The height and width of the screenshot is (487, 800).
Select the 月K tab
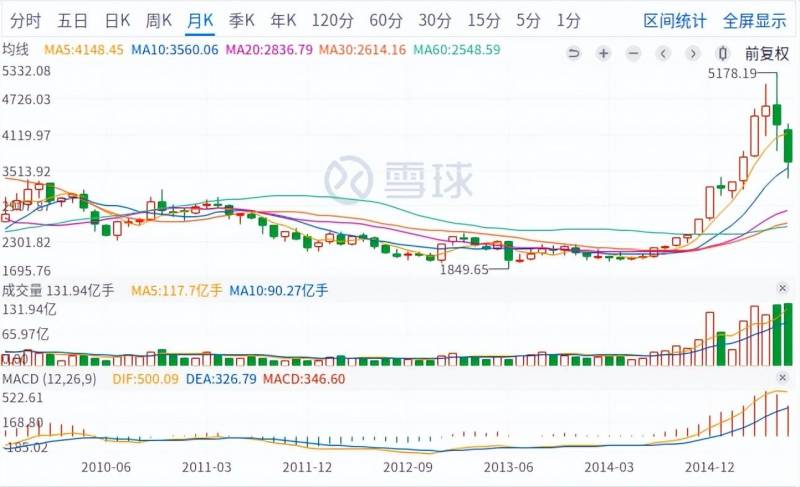(199, 21)
